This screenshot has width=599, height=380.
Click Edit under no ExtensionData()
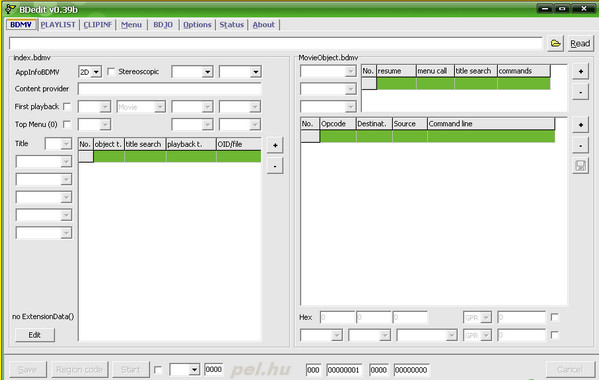pos(35,335)
